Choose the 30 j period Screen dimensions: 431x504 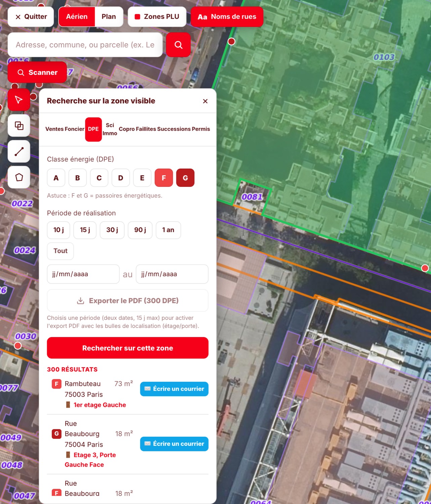pyautogui.click(x=112, y=230)
